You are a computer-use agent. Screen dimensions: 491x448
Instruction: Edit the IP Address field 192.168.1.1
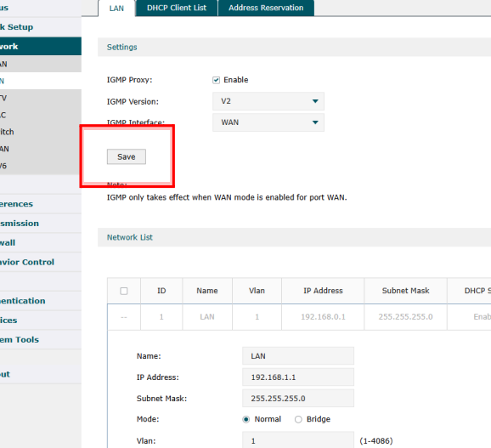point(298,377)
